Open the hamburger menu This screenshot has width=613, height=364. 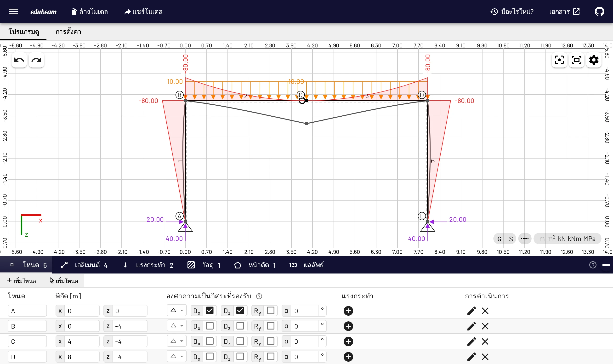coord(13,11)
